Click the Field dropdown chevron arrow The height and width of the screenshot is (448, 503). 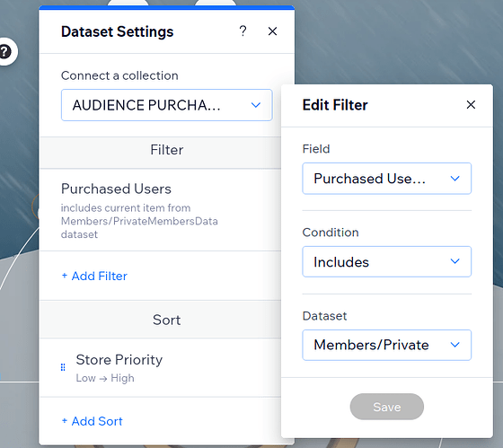(454, 179)
